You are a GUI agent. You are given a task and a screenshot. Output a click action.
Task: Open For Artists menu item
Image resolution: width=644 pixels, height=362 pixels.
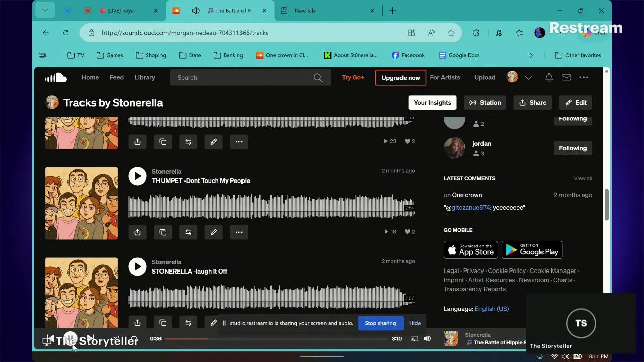445,77
